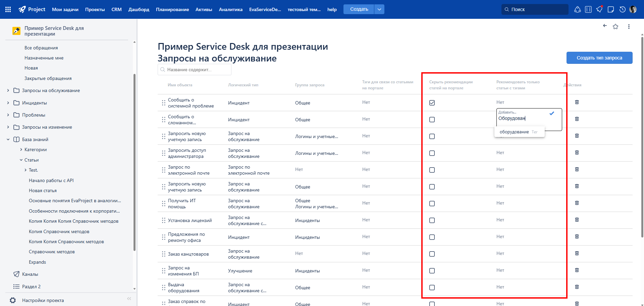644x306 pixels.
Task: Expand the 'Инциденты' folder in sidebar
Action: (x=8, y=103)
